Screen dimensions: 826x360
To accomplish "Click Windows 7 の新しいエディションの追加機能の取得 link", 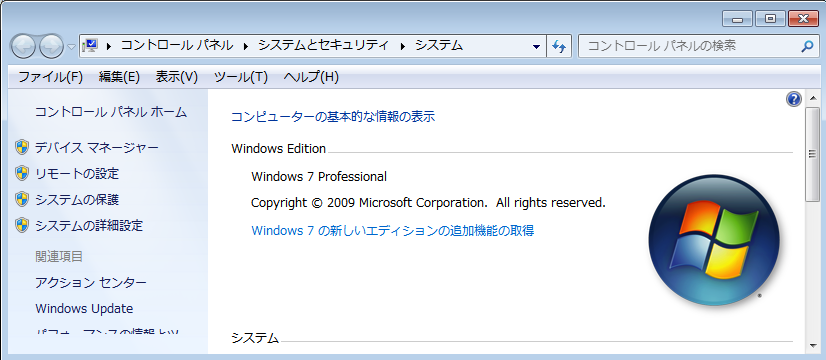I will (x=393, y=230).
